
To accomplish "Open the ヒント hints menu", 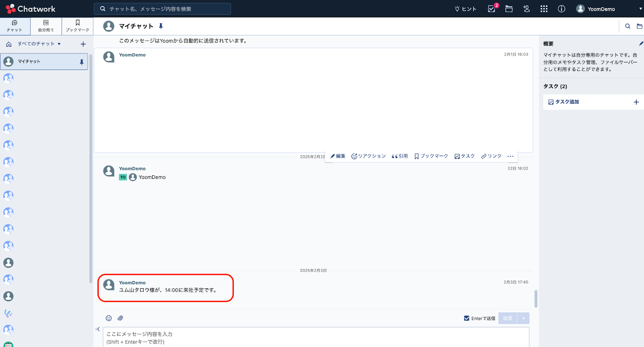I will 465,9.
